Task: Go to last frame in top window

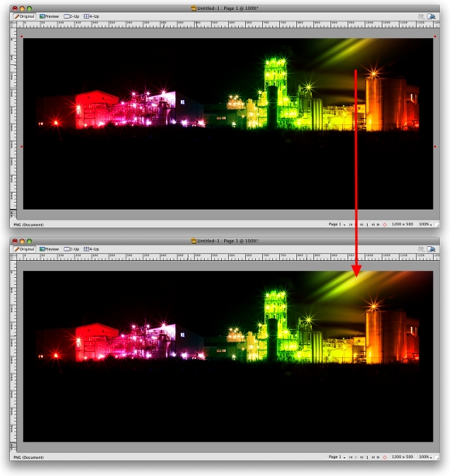Action: [x=362, y=224]
